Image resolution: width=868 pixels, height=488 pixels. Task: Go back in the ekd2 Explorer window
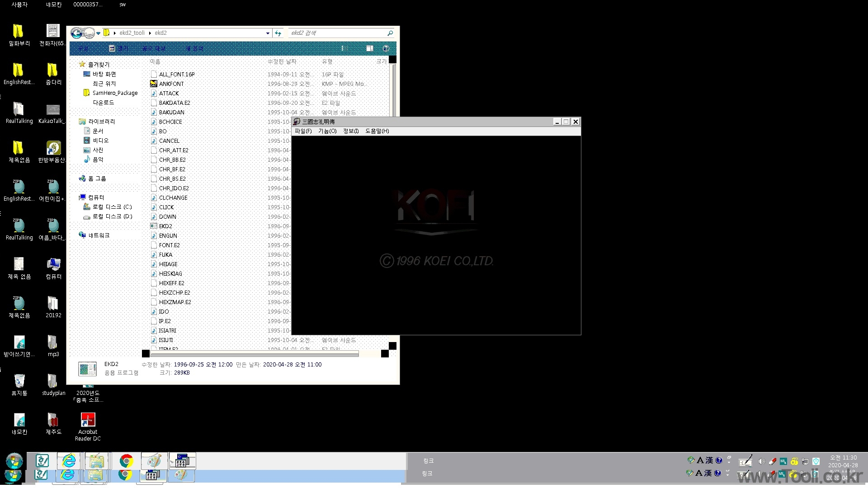pos(76,33)
